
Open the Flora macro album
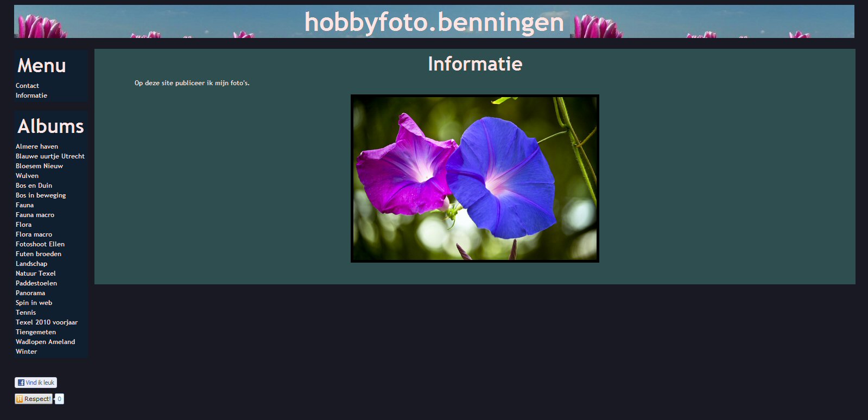tap(34, 234)
